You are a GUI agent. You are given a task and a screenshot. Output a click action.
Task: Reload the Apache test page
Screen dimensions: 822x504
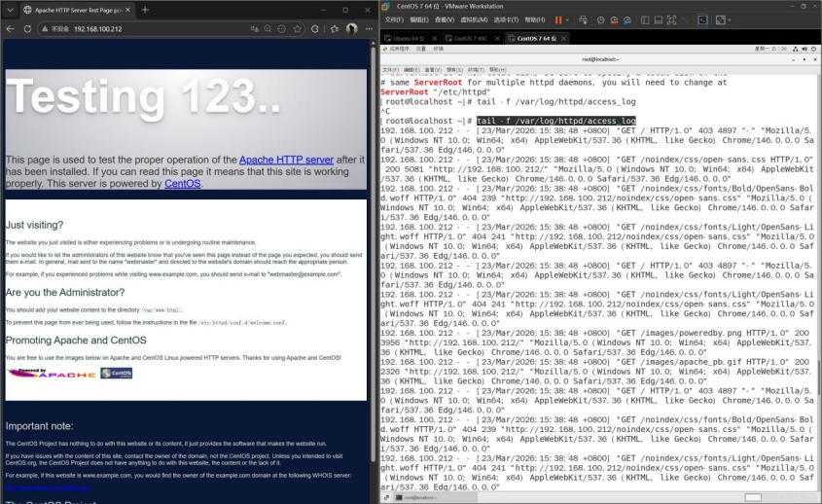[27, 29]
